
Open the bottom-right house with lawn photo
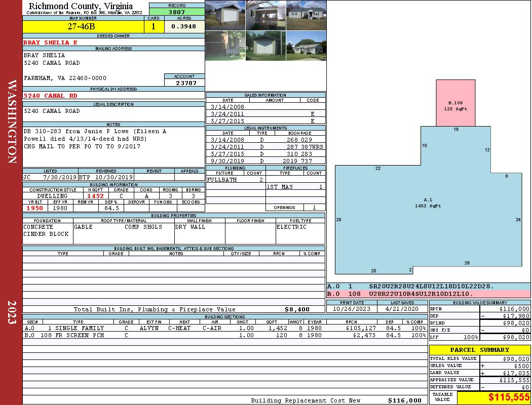(x=307, y=46)
